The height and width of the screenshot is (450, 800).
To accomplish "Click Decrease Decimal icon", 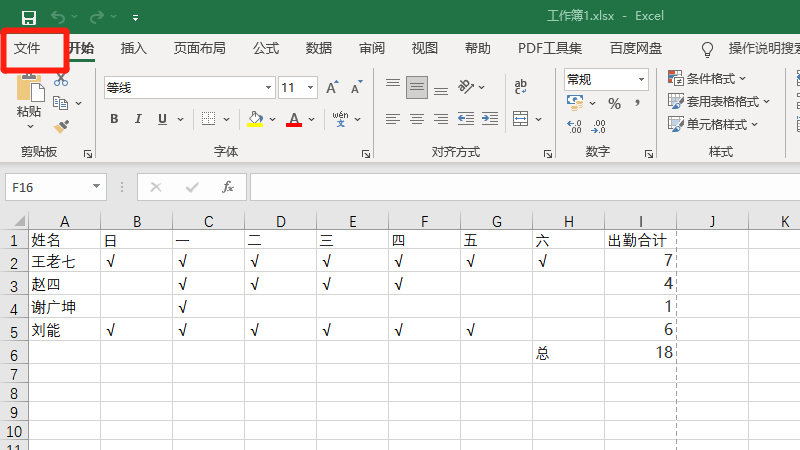I will click(598, 127).
